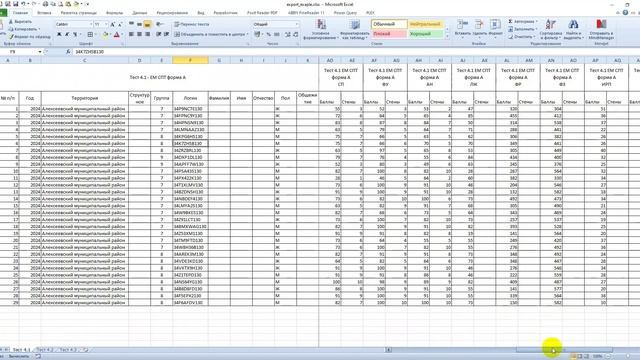Click the Clear (Очистить) eraser icon
The width and height of the screenshot is (640, 360).
(x=510, y=37)
